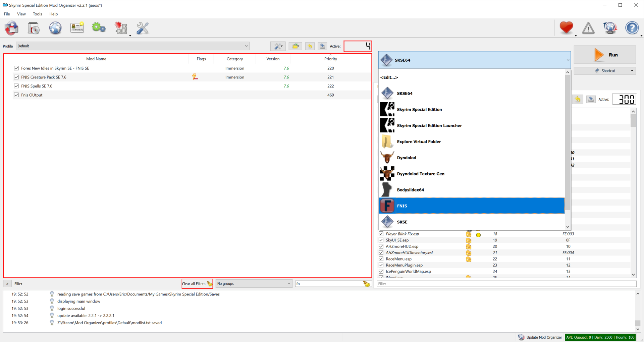The height and width of the screenshot is (342, 644).
Task: Click mod list restore backup arrow icon
Action: point(310,46)
